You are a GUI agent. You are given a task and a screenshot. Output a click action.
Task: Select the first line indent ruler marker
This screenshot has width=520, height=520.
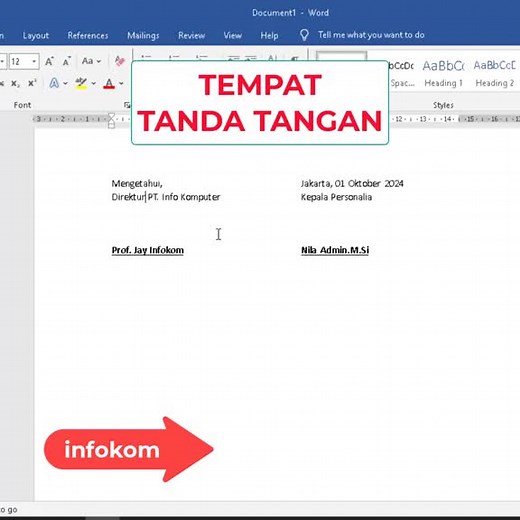[111, 117]
